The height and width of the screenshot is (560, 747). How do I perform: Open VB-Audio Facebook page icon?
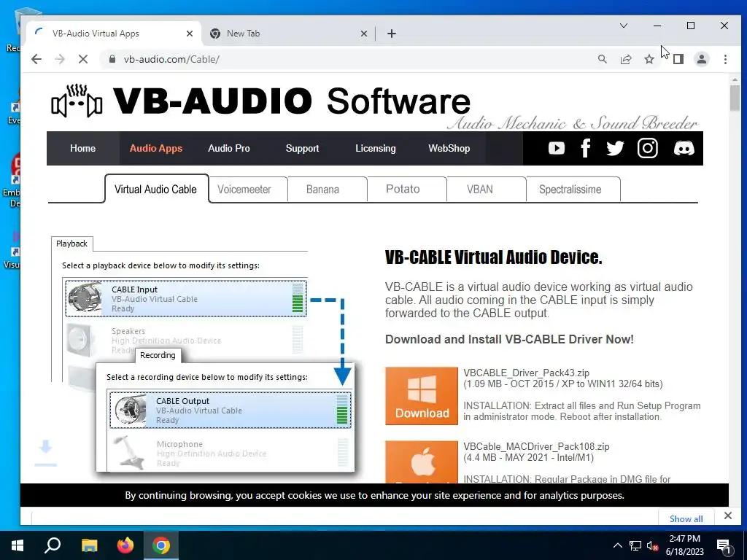[586, 148]
